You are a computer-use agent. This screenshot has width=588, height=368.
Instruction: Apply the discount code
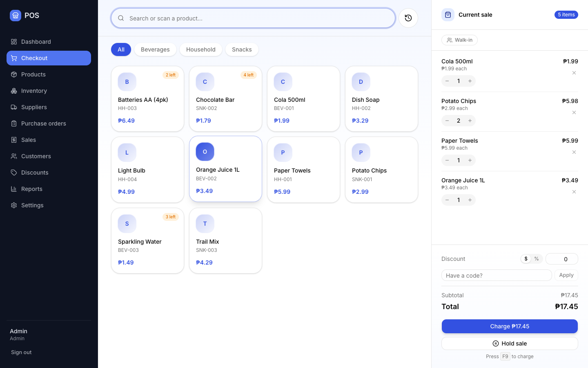coord(566,275)
